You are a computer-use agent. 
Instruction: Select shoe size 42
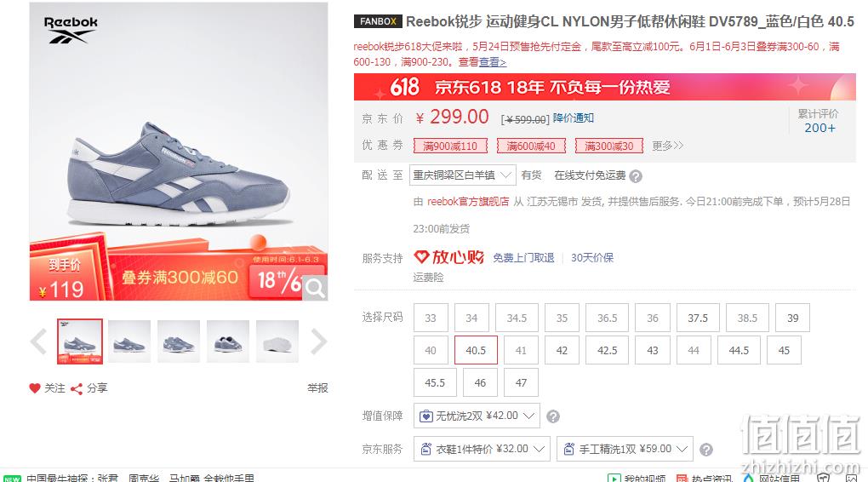562,350
